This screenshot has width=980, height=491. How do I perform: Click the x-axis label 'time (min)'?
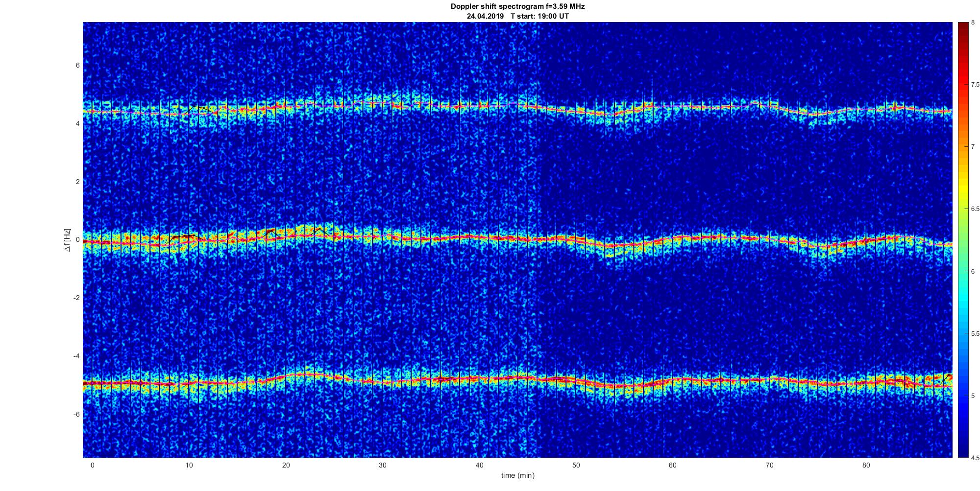point(517,475)
